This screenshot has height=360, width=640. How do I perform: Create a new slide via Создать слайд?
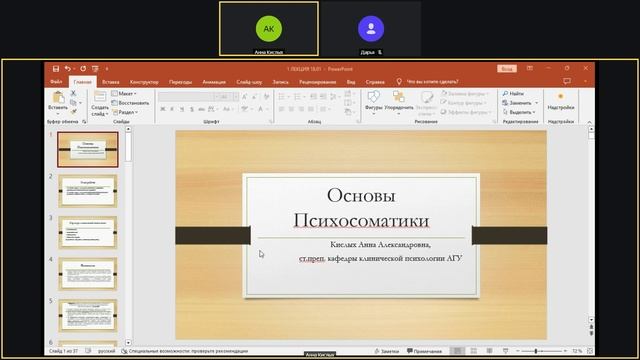100,104
